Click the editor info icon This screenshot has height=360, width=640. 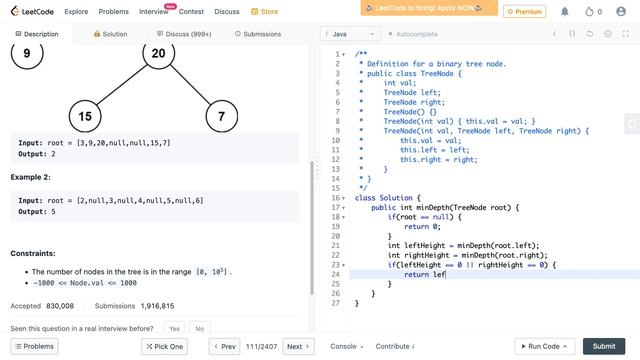click(x=554, y=34)
